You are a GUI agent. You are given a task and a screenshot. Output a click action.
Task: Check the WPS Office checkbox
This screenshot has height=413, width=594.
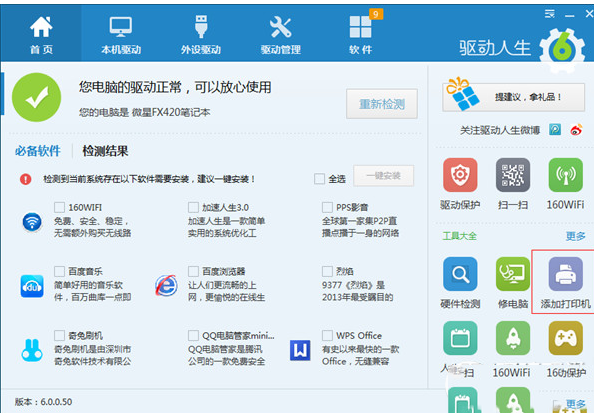point(327,335)
